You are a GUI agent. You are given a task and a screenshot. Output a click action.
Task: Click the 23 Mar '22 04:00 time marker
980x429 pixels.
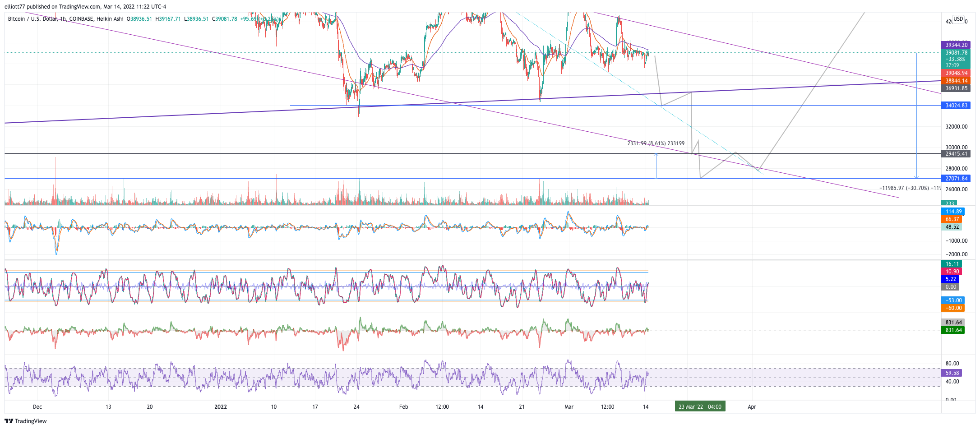[x=700, y=407]
